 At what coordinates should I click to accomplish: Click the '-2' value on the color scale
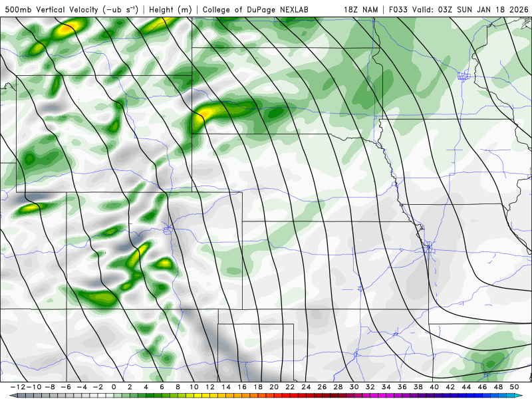97,387
